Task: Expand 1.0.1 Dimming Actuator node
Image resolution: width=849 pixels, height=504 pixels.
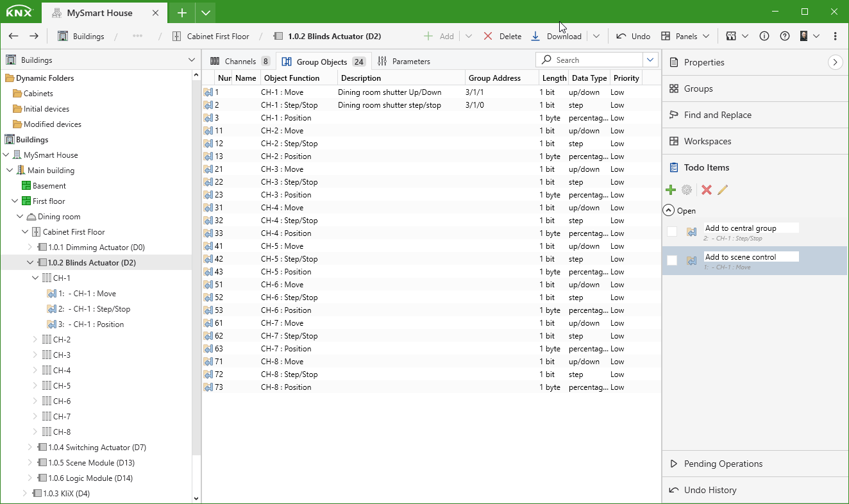Action: (30, 248)
